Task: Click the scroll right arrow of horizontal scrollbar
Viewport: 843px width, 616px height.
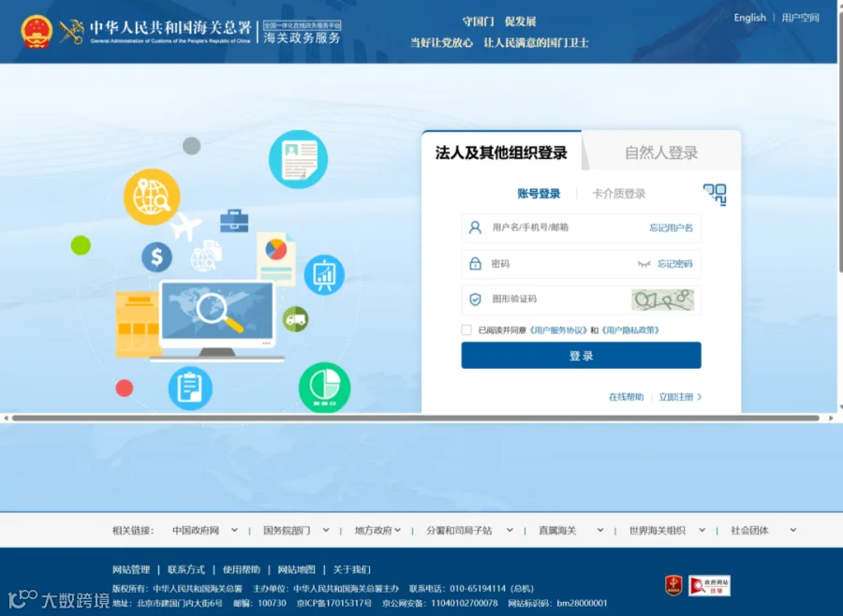Action: click(831, 418)
